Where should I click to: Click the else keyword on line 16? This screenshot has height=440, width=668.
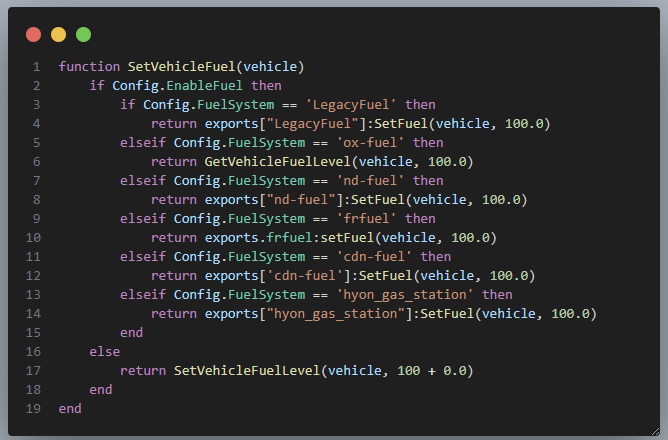click(x=105, y=352)
